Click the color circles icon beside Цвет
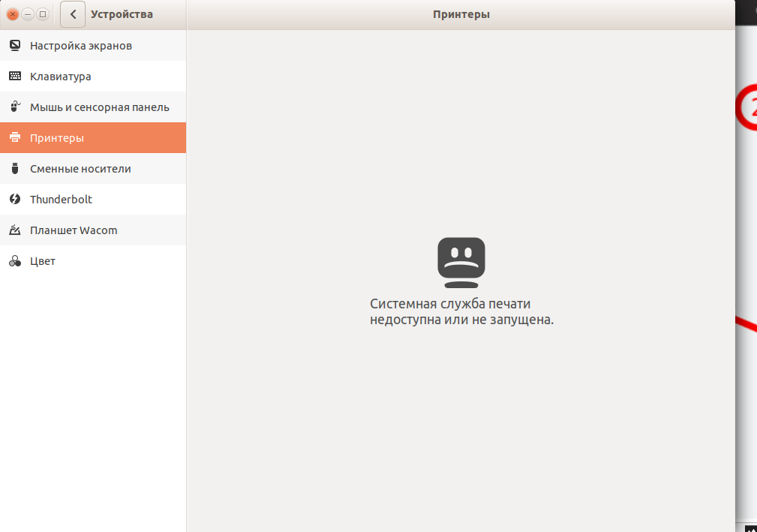The width and height of the screenshot is (757, 532). point(14,261)
